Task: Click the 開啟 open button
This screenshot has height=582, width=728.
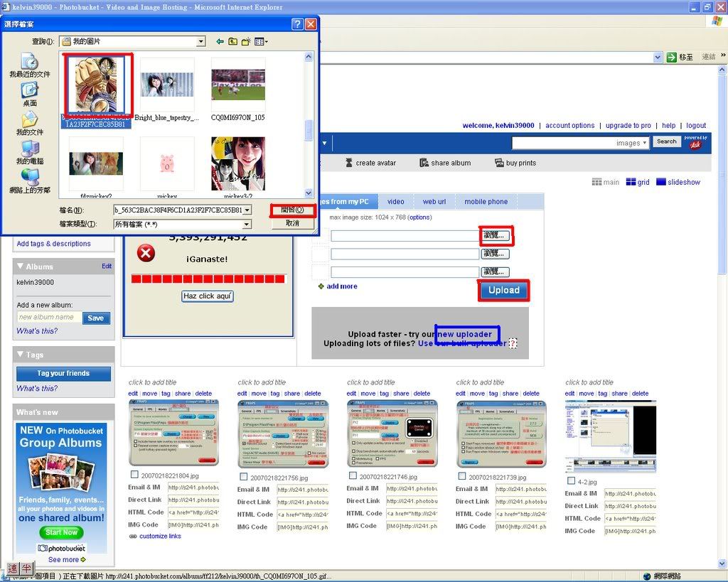Action: (x=292, y=210)
